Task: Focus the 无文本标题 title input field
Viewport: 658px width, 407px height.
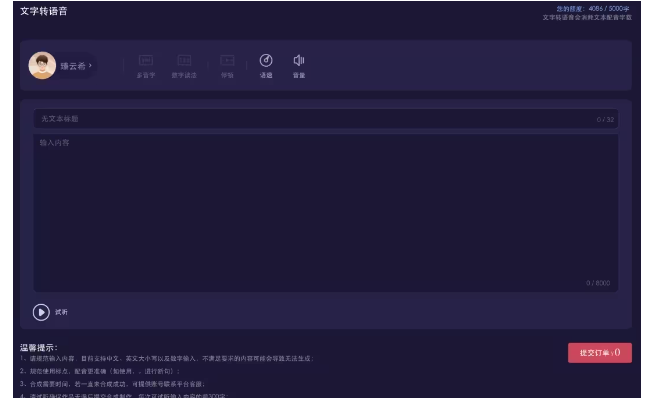Action: (x=300, y=119)
